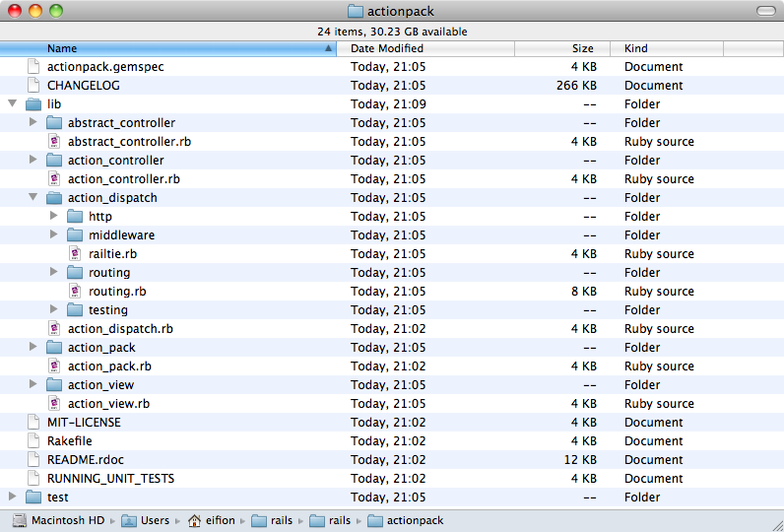Click the 266 KB size value
Viewport: 784px width, 532px height.
[x=576, y=86]
